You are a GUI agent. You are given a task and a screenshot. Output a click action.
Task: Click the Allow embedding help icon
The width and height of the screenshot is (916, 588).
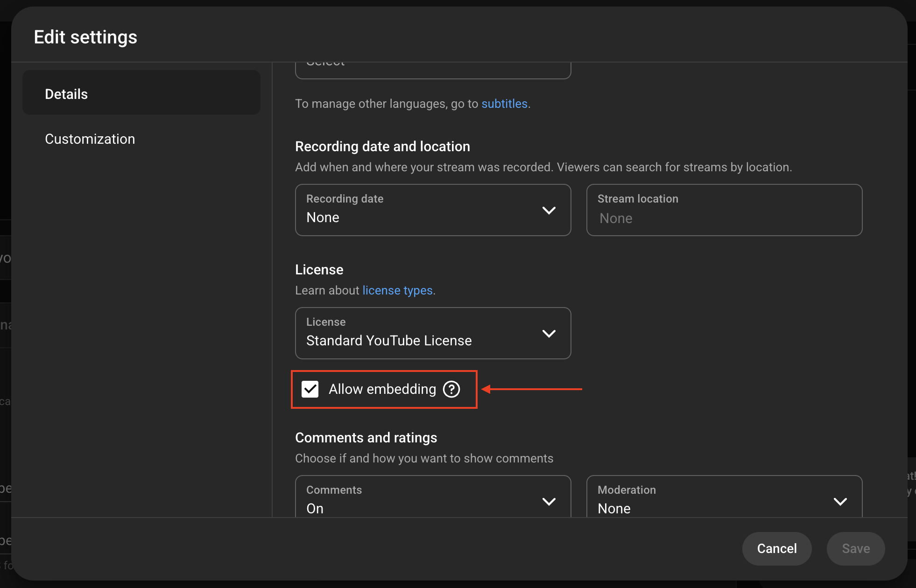click(x=451, y=389)
